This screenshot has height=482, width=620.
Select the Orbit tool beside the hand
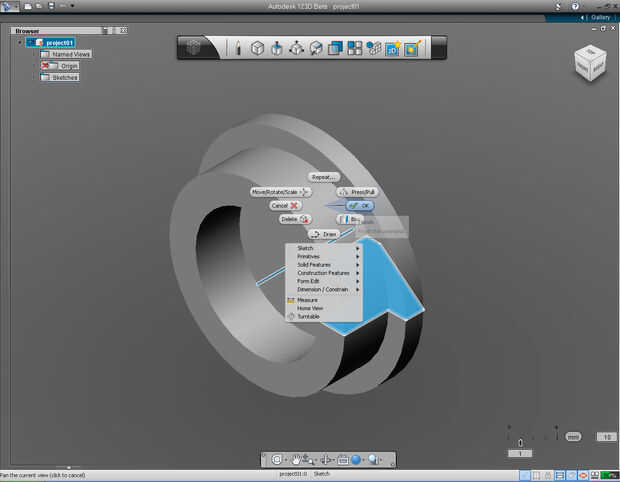tap(307, 459)
